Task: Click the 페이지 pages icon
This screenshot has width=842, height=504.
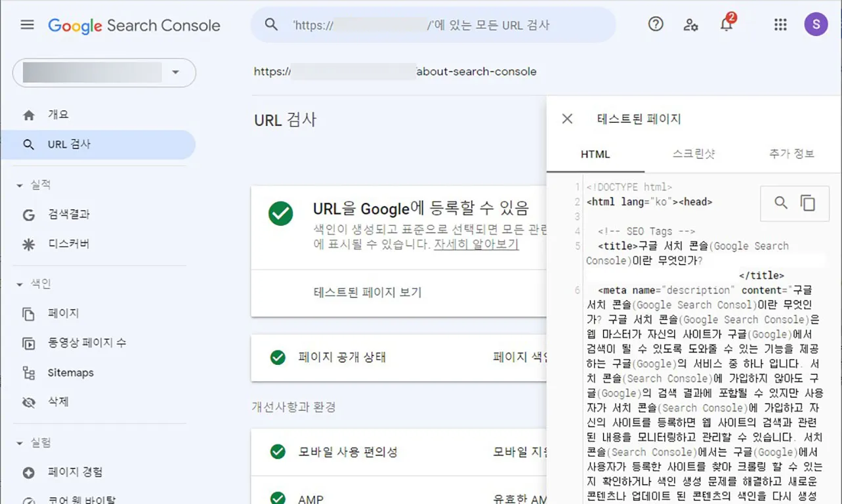Action: point(28,314)
